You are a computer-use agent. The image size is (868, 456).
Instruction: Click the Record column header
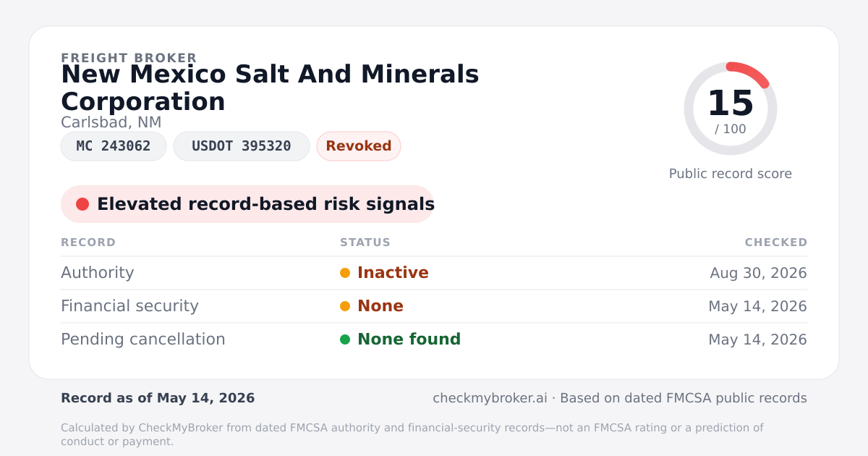[x=88, y=242]
